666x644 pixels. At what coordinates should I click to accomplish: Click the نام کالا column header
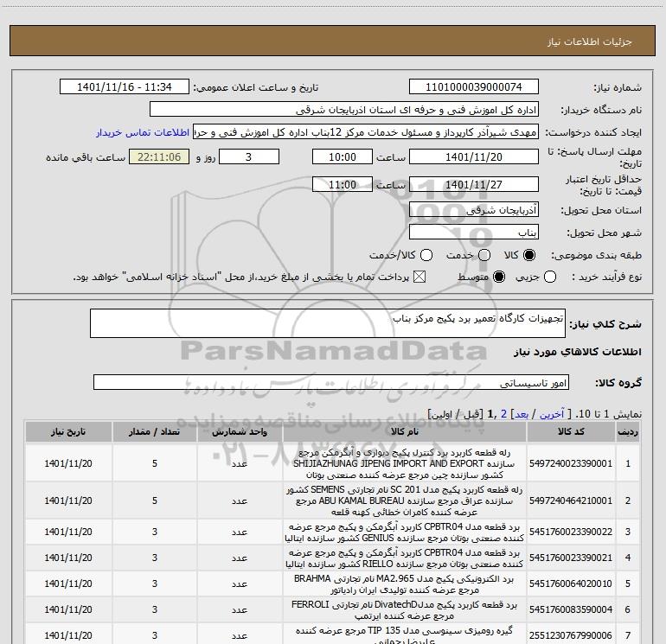click(x=405, y=431)
